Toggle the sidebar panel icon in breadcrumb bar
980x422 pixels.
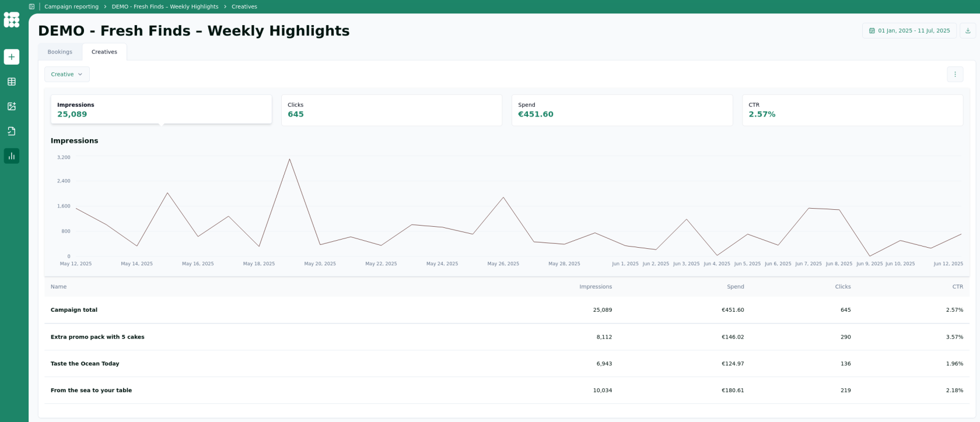[32, 6]
